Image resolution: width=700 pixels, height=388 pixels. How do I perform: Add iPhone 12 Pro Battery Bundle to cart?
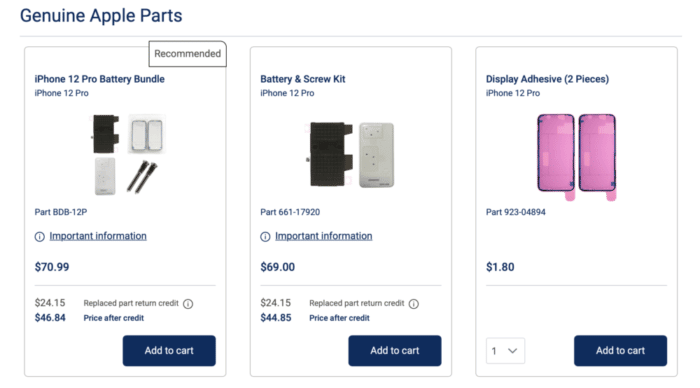[169, 350]
